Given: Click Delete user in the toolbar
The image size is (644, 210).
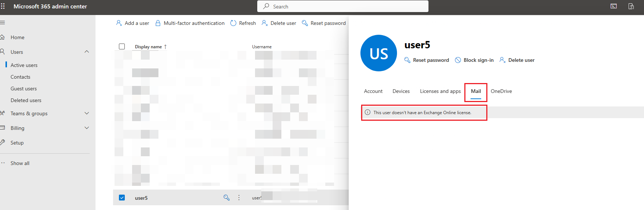Looking at the screenshot, I should [279, 23].
